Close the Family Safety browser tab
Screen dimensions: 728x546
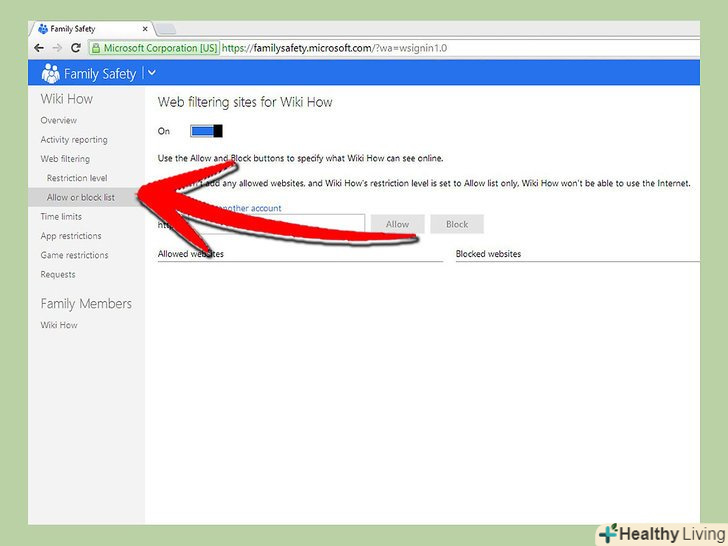point(145,29)
